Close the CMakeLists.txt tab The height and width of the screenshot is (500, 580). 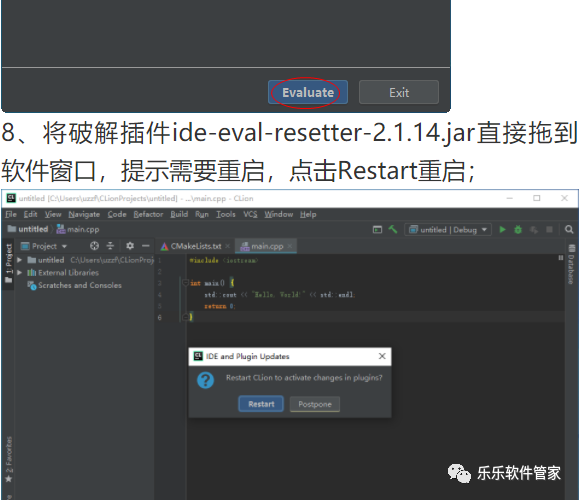[x=227, y=246]
